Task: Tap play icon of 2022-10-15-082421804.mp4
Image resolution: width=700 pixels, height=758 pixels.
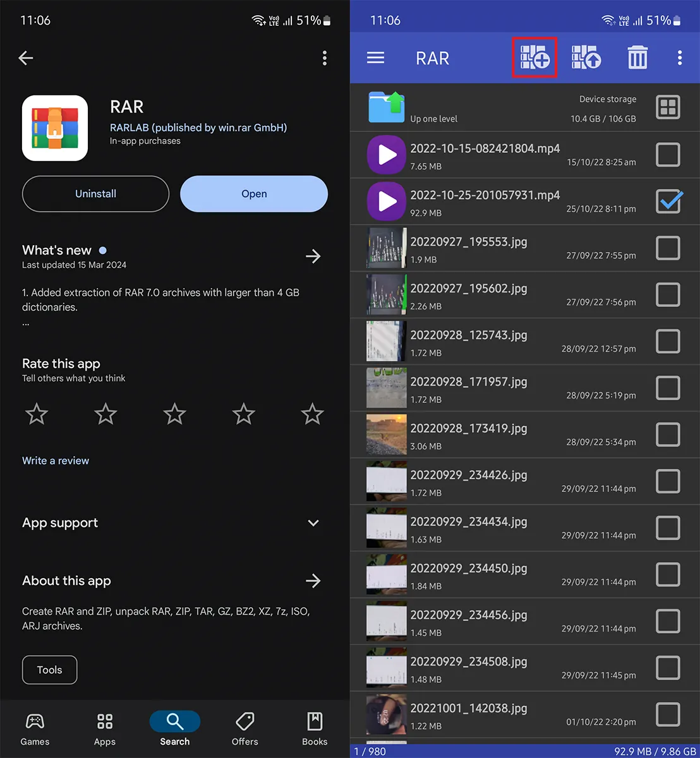Action: click(x=387, y=155)
